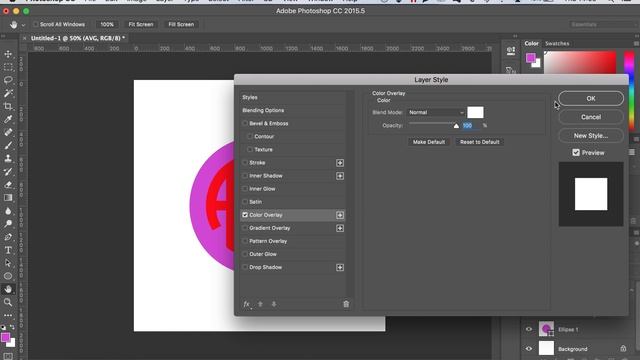Open Hand tool preset picker arrow

click(x=23, y=25)
